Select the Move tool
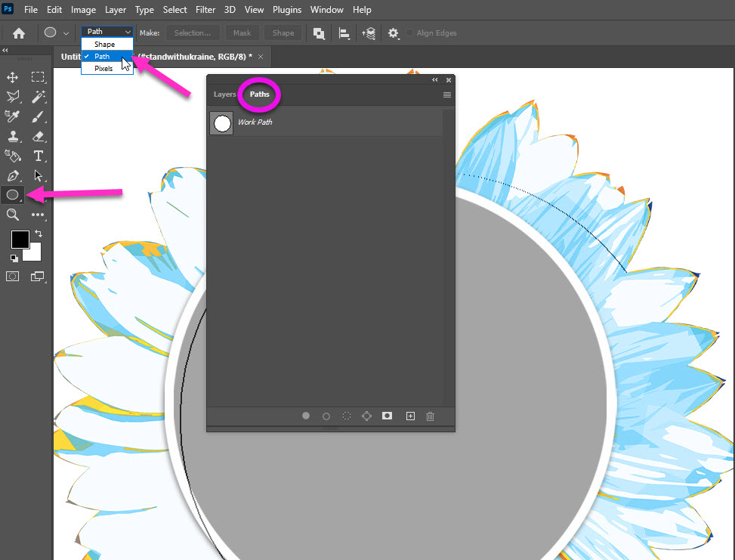 13,77
